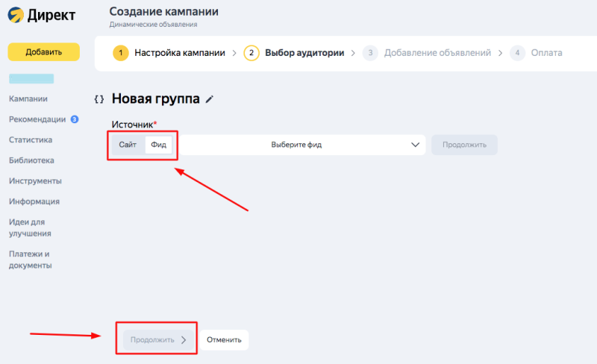597x364 pixels.
Task: Click the bottom Продолжить button
Action: pos(158,339)
